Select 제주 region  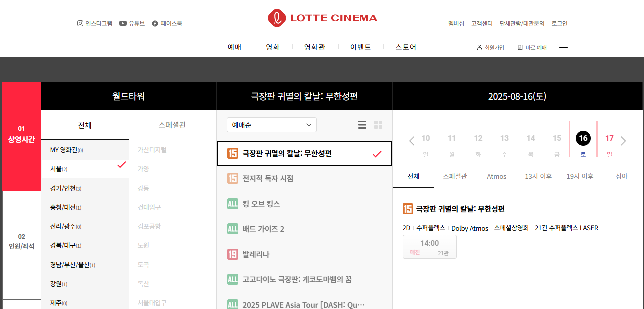pyautogui.click(x=85, y=303)
